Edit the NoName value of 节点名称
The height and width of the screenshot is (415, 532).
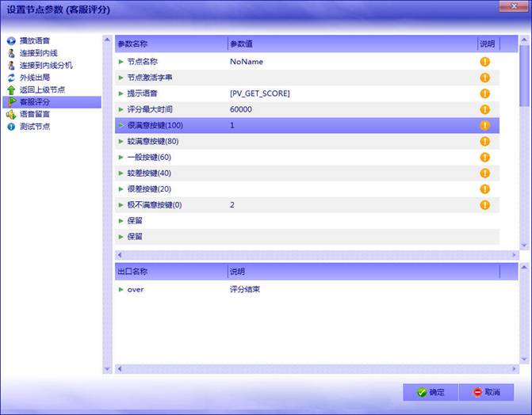pos(247,62)
